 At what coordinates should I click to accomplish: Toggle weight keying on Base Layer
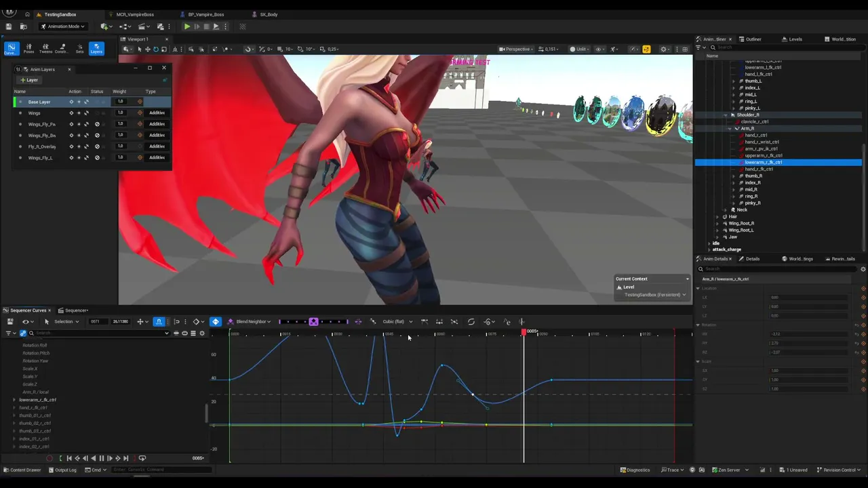click(140, 102)
